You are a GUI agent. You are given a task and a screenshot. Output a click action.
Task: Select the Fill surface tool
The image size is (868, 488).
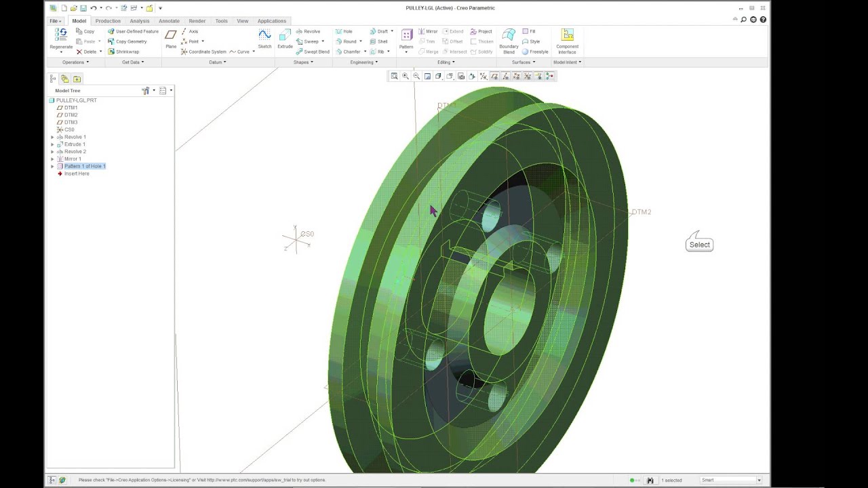tap(529, 31)
